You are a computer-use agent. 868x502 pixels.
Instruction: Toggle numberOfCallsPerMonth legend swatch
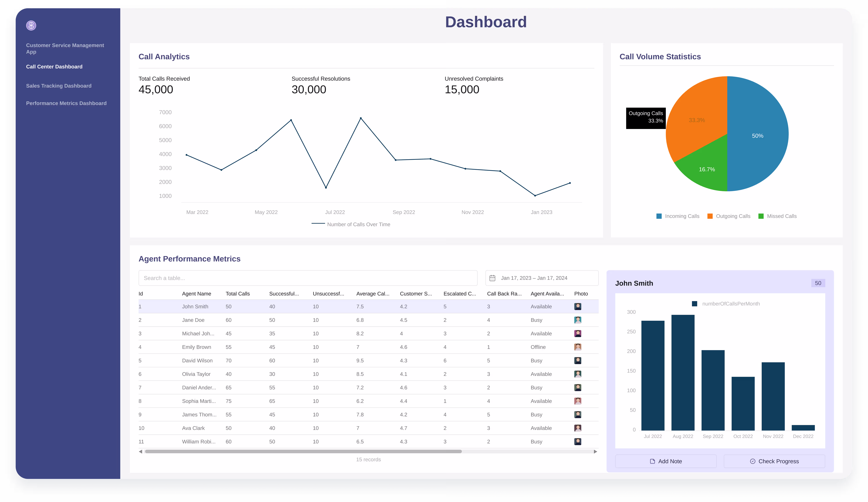[694, 304]
